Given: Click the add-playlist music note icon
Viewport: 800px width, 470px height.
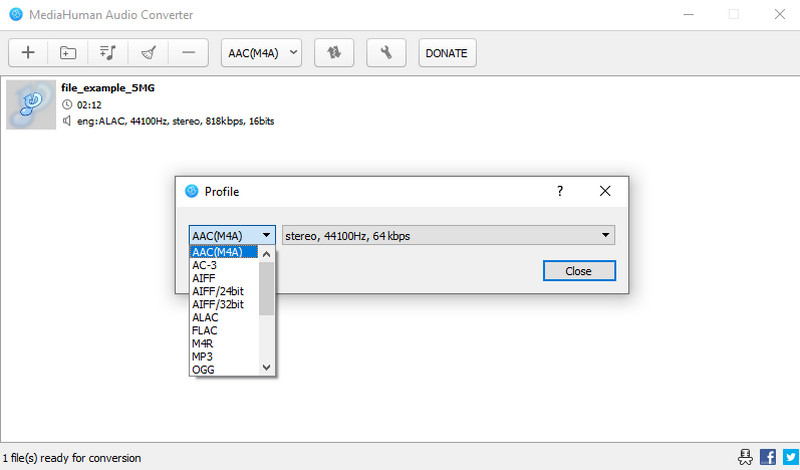Looking at the screenshot, I should (108, 53).
